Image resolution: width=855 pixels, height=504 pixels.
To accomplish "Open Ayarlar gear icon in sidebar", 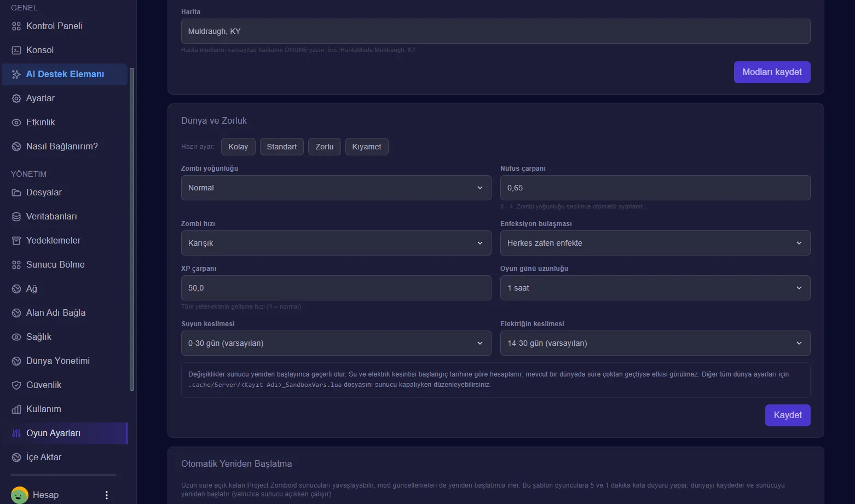I will (16, 99).
